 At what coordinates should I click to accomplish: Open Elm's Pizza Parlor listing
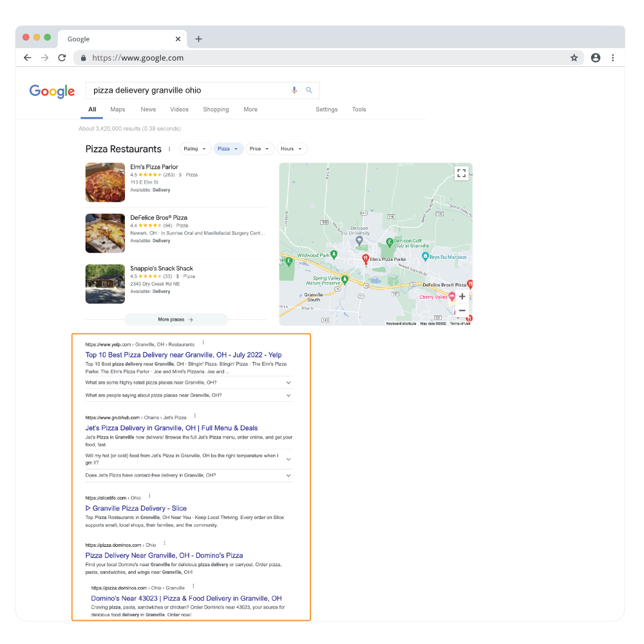[154, 167]
